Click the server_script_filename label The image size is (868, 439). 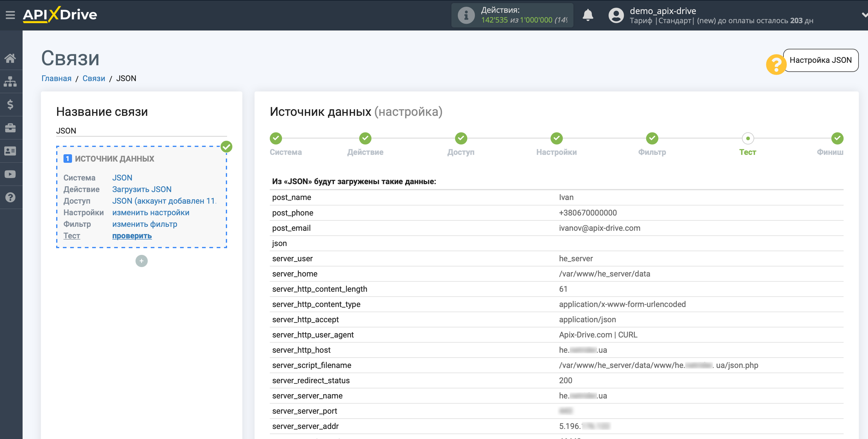pyautogui.click(x=312, y=365)
